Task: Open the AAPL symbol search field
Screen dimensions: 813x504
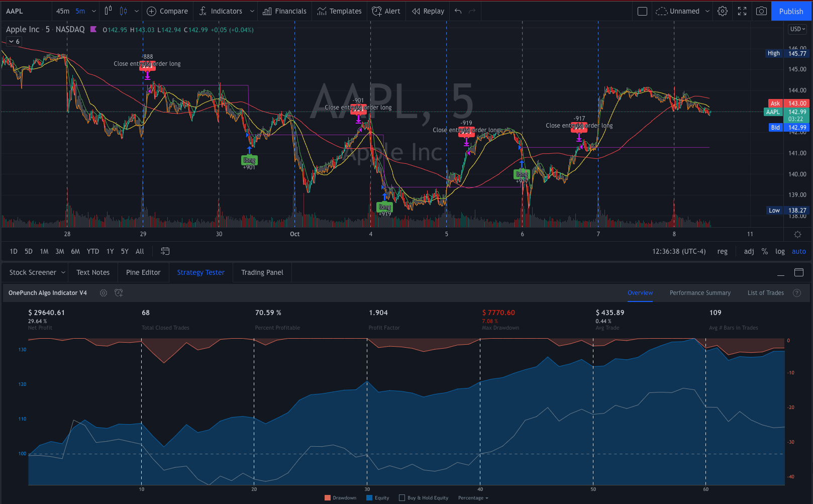Action: click(26, 11)
